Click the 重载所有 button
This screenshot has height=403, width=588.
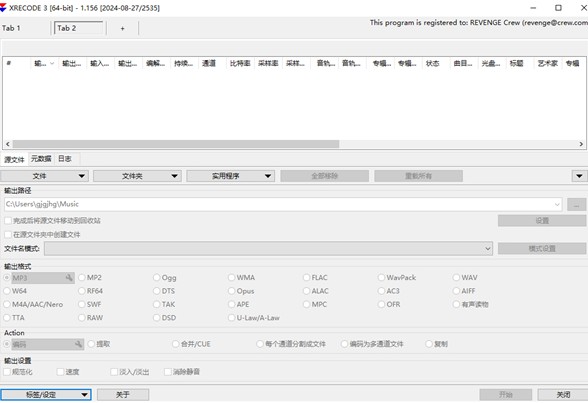click(x=418, y=176)
